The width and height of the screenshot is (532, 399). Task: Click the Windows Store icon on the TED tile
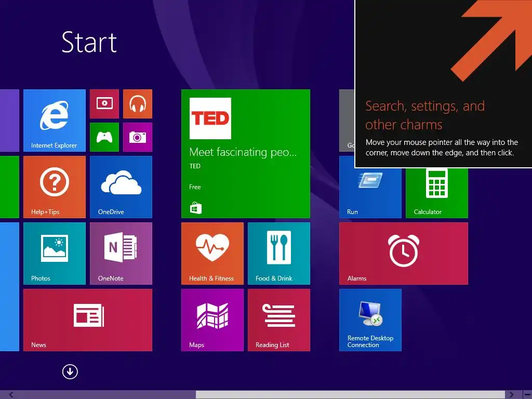(x=196, y=208)
